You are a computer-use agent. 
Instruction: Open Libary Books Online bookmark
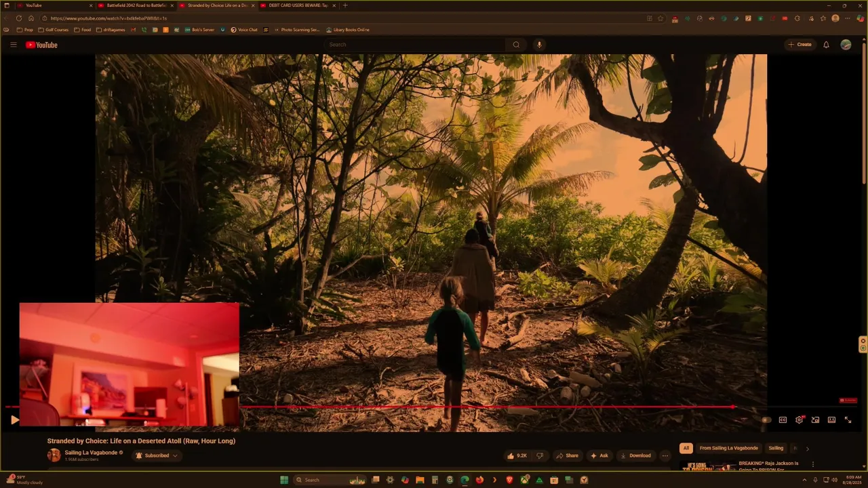[x=348, y=30]
